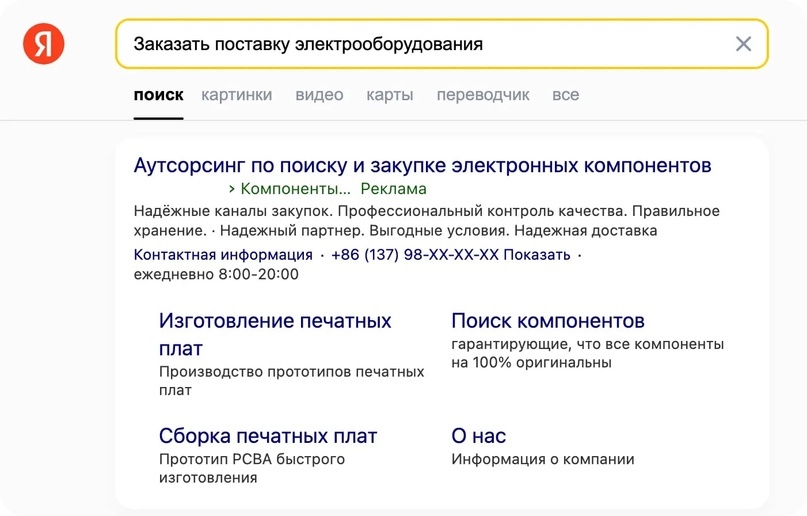This screenshot has width=807, height=516.
Task: Switch to the «видео» tab
Action: [x=319, y=95]
